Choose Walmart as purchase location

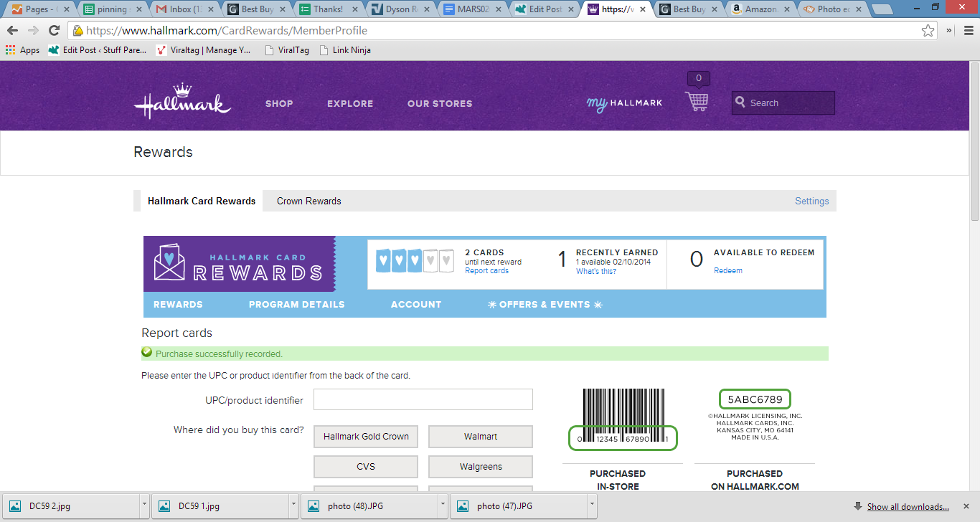(481, 436)
